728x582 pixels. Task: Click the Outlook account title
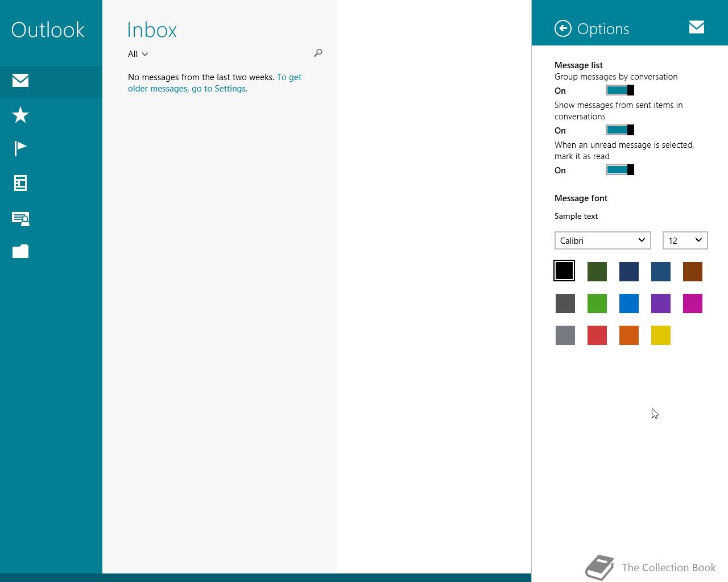(48, 30)
